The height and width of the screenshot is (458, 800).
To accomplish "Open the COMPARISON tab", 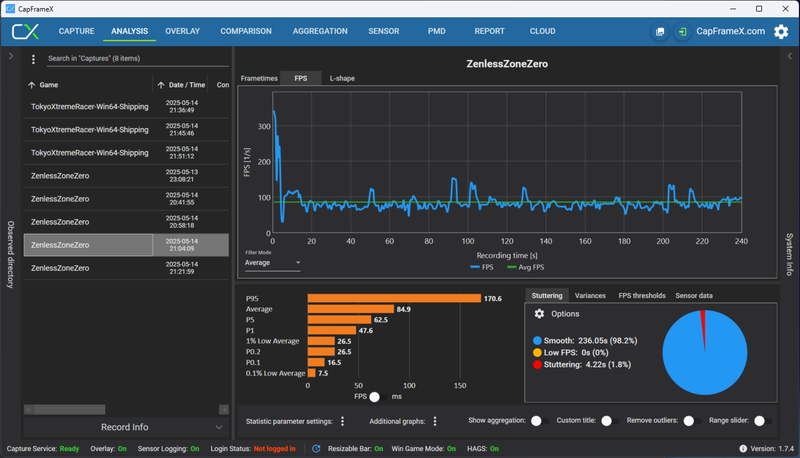I will [246, 31].
